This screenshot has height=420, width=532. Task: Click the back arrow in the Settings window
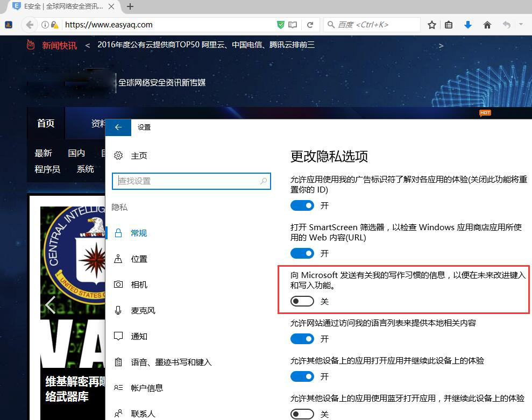point(118,127)
